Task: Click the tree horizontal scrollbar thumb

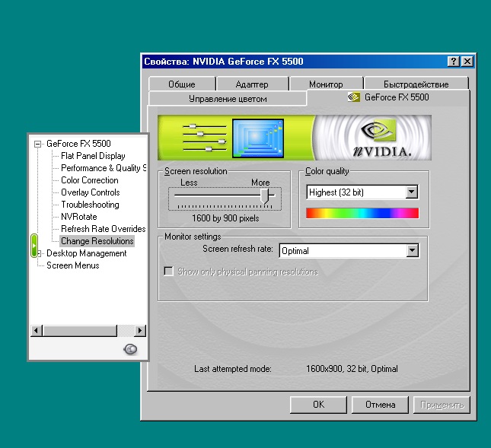Action: [80, 330]
